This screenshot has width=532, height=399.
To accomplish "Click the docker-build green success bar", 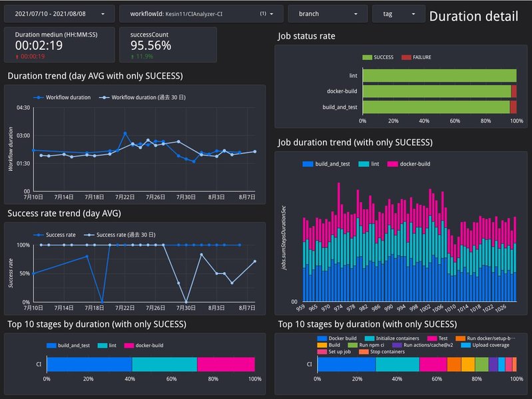I will [437, 91].
